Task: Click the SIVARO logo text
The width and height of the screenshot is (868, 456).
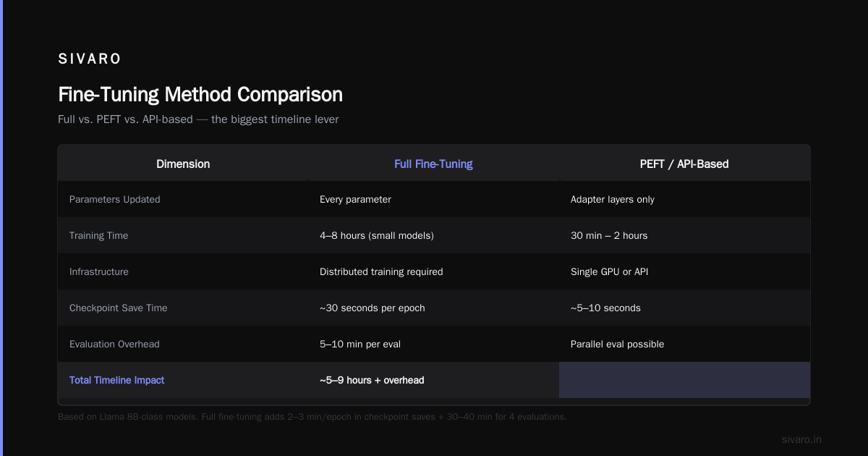Action: click(90, 59)
